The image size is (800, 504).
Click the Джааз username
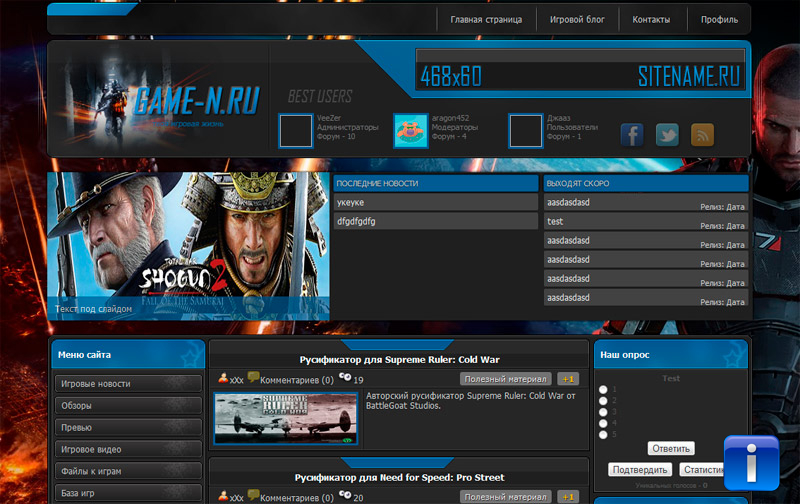[x=559, y=118]
